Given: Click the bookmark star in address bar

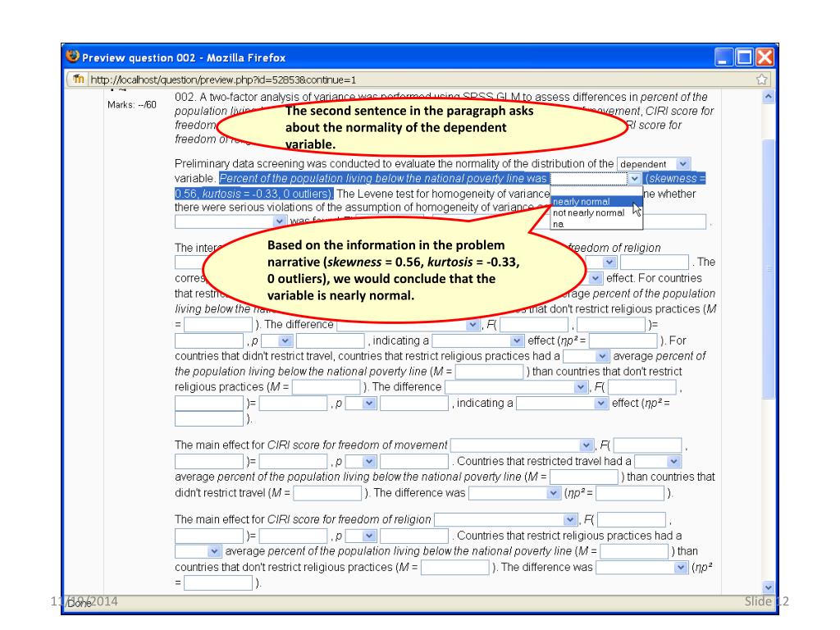Looking at the screenshot, I should click(x=761, y=80).
